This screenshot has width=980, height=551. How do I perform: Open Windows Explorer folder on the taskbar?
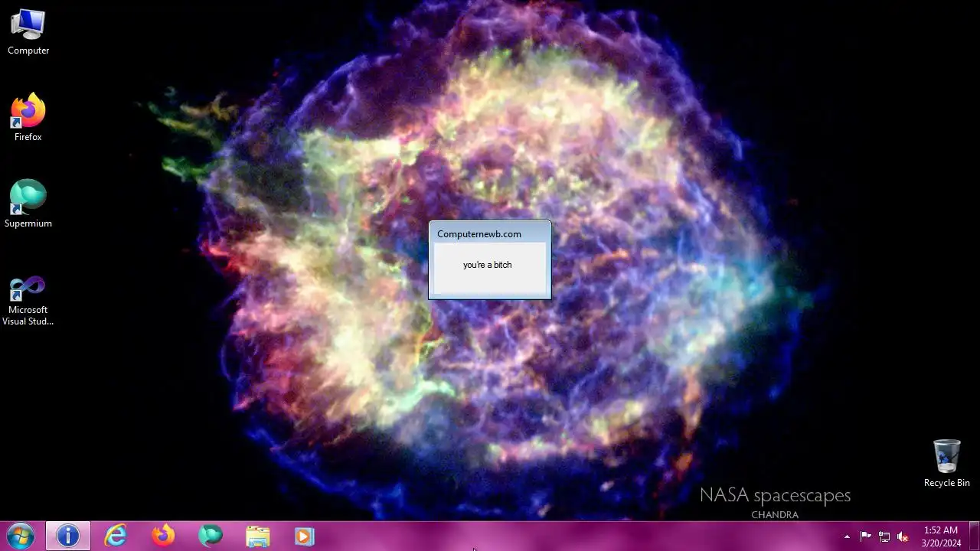coord(258,536)
